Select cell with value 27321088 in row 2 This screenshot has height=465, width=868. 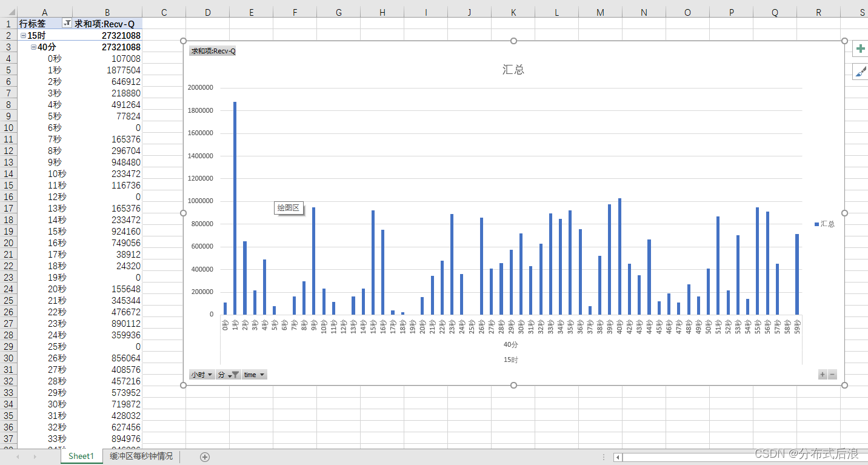tap(107, 35)
